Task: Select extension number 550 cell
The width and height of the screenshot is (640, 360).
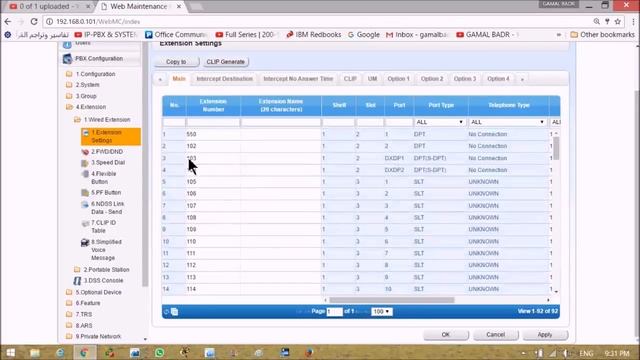Action: pos(213,134)
